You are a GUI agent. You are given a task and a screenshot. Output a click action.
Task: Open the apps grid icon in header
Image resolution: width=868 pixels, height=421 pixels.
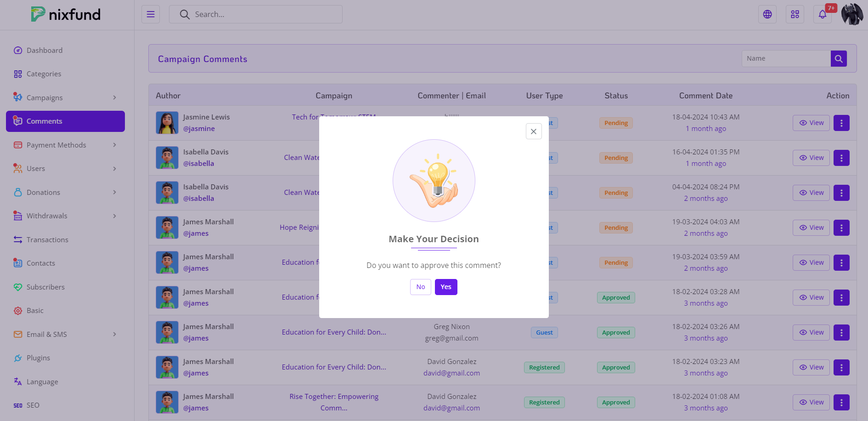coord(795,14)
